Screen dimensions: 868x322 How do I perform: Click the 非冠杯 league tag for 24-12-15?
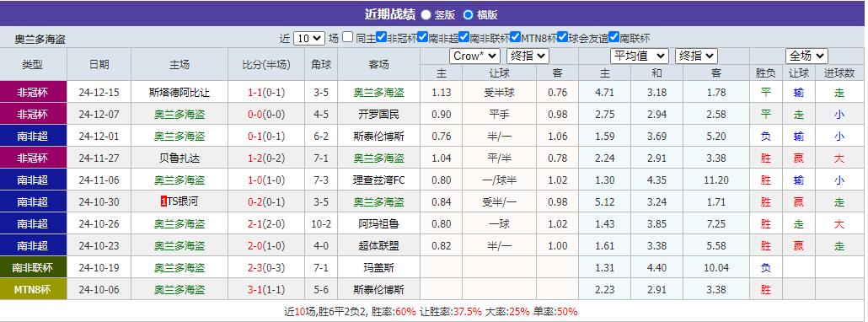33,93
